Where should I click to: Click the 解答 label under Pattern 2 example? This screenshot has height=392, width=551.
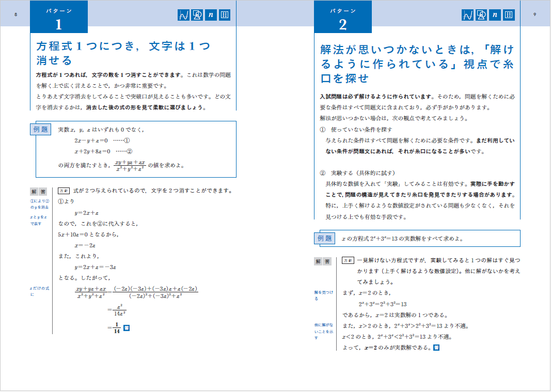(322, 261)
